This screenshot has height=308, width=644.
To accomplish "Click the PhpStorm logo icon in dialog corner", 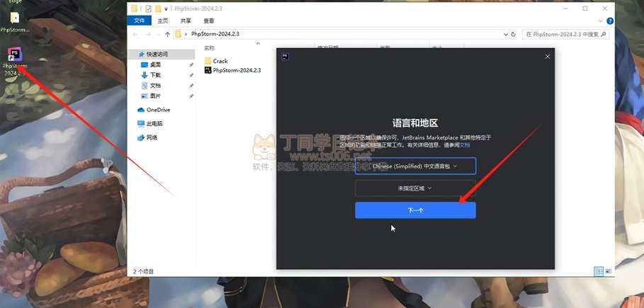I will [285, 57].
